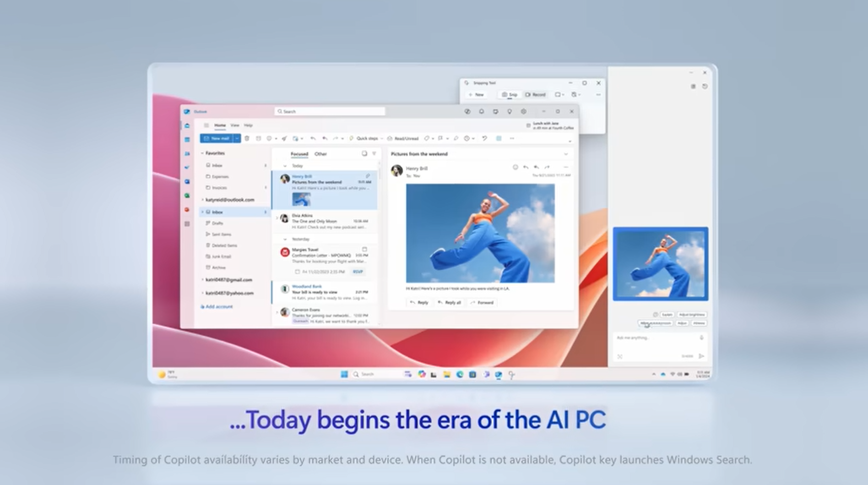Image resolution: width=868 pixels, height=485 pixels.
Task: Click the Undo icon in Outlook ribbon
Action: point(484,138)
